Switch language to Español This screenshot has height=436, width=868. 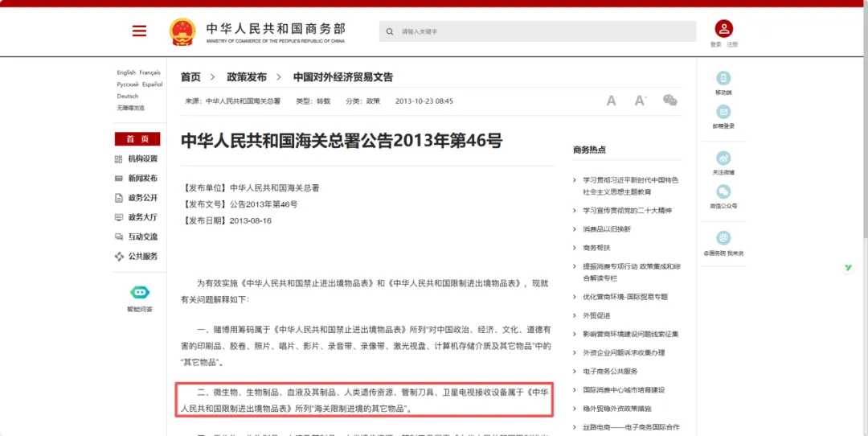[152, 84]
